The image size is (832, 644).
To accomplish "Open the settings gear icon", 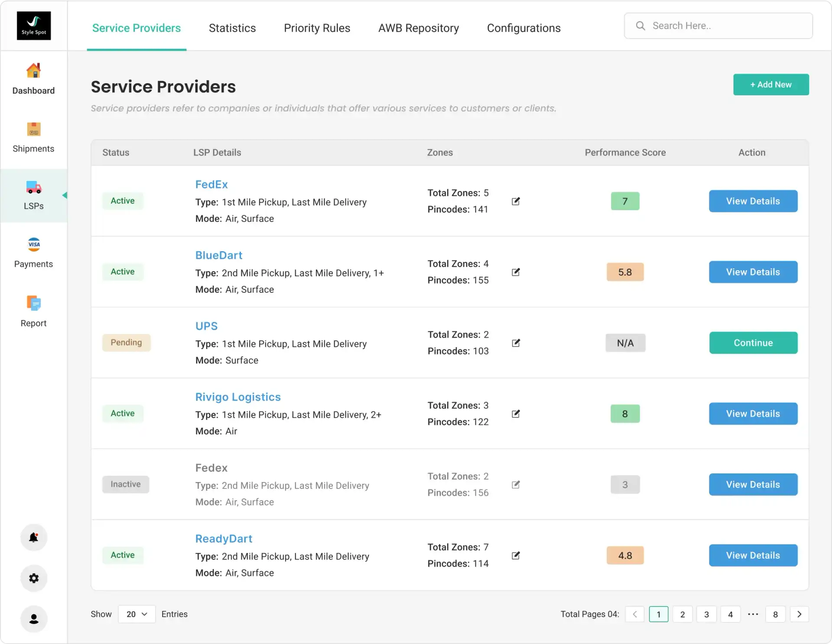I will 34,578.
